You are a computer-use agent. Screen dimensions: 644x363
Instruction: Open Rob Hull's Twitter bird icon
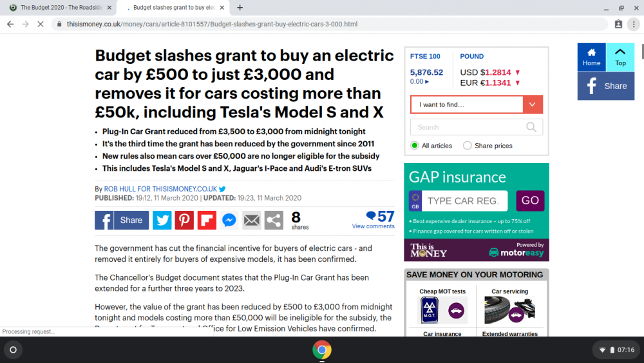222,189
